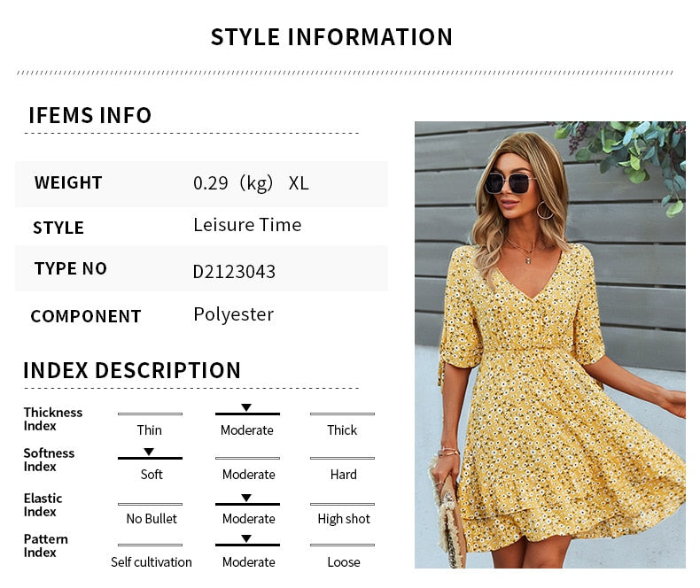Choose the Self cultivation pattern option
This screenshot has height=588, width=700.
coord(152,562)
